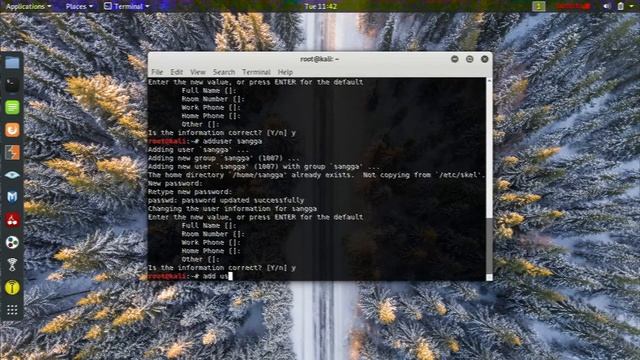Launch the orange Burp Suite dock icon
The image size is (640, 360).
(x=12, y=130)
